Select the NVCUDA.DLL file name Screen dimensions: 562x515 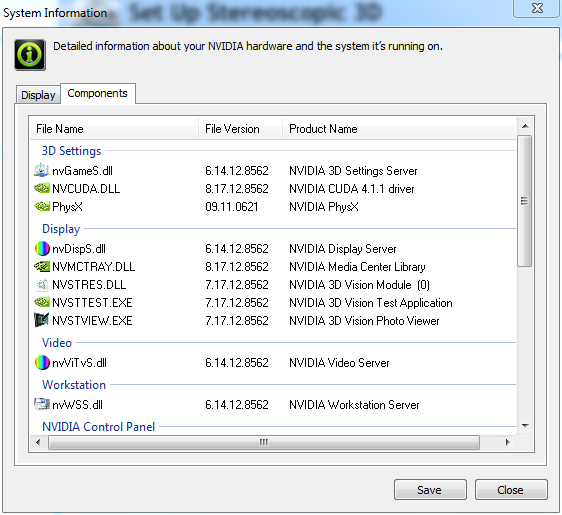86,189
